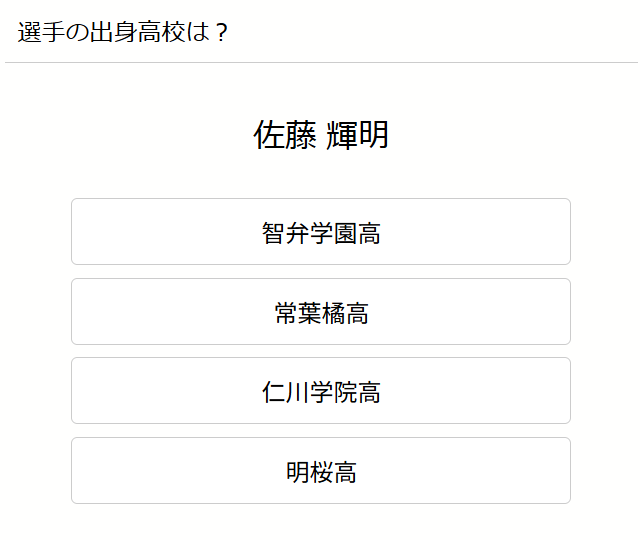
Task: Click the quiz title text at top
Action: (124, 32)
